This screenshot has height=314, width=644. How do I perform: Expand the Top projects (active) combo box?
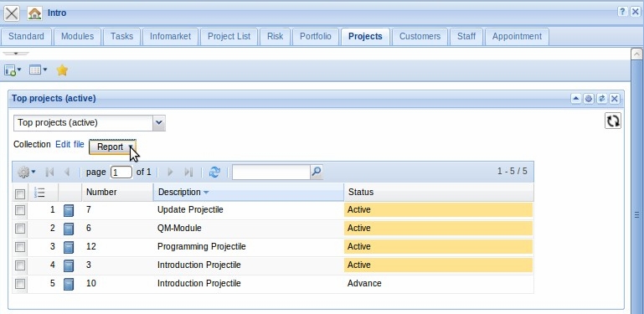[159, 123]
